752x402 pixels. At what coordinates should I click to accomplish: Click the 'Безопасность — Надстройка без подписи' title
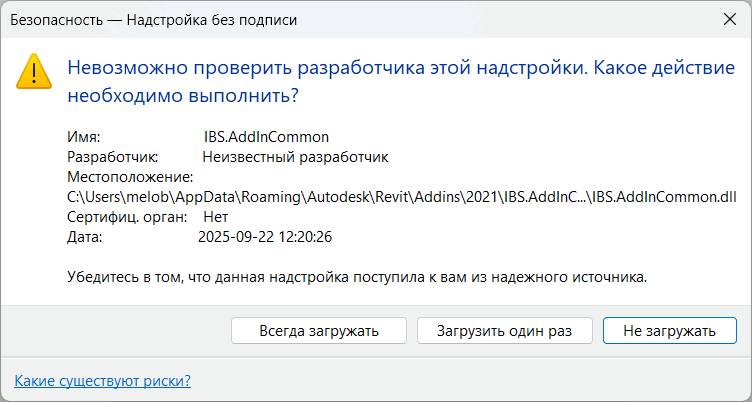(x=153, y=20)
